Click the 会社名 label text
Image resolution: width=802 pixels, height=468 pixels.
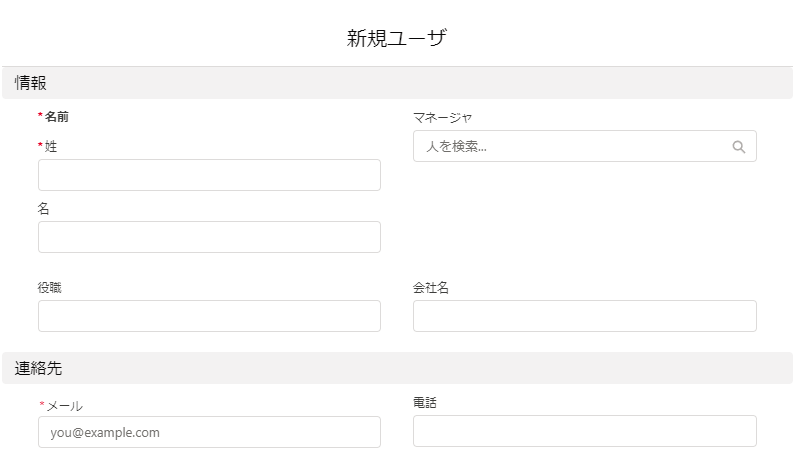(431, 287)
